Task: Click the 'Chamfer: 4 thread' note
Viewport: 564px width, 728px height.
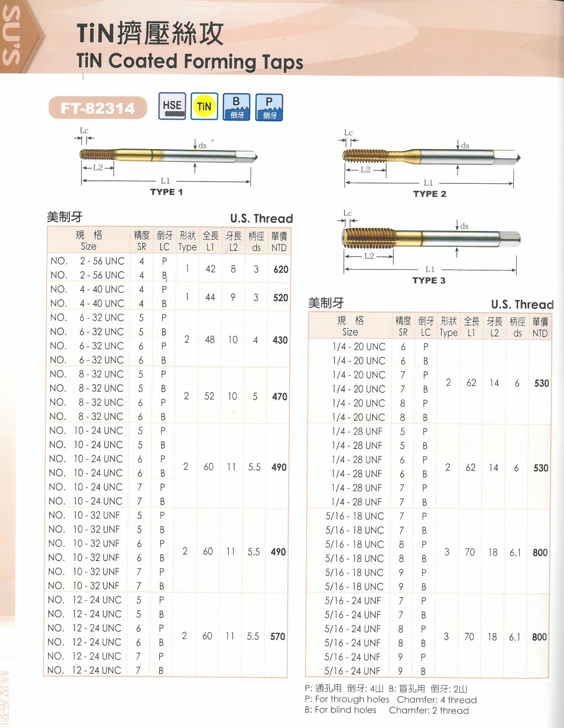Action: [437, 700]
